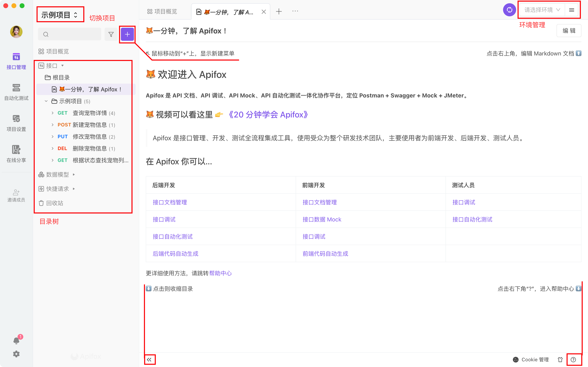Image resolution: width=588 pixels, height=367 pixels.
Task: Open notifications bell with red badge
Action: coord(16,340)
